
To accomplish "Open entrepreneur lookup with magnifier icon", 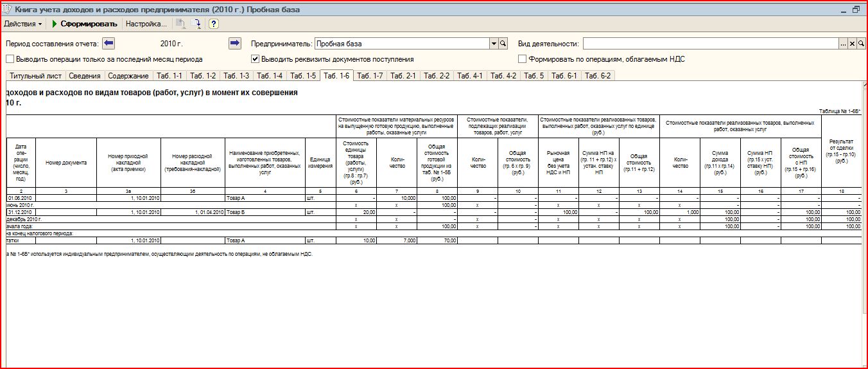I will [504, 44].
